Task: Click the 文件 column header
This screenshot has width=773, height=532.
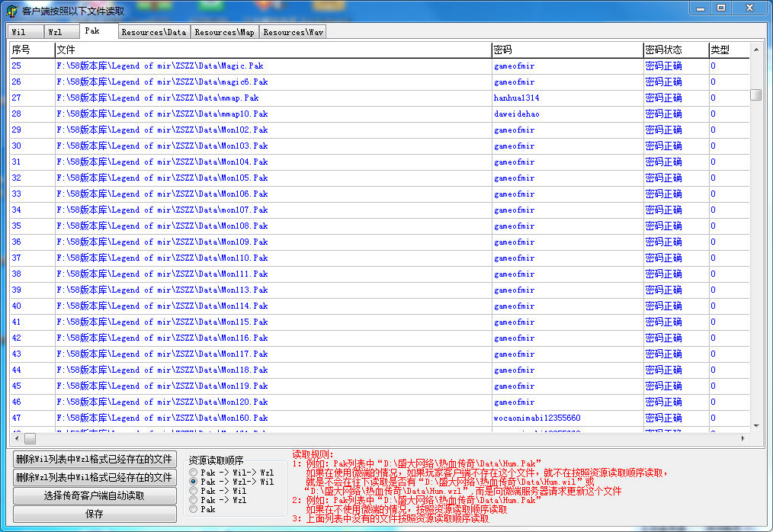Action: pyautogui.click(x=273, y=50)
